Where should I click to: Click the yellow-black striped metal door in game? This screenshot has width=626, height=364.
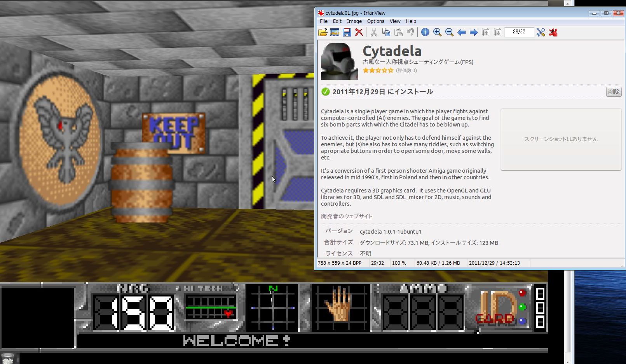[283, 141]
